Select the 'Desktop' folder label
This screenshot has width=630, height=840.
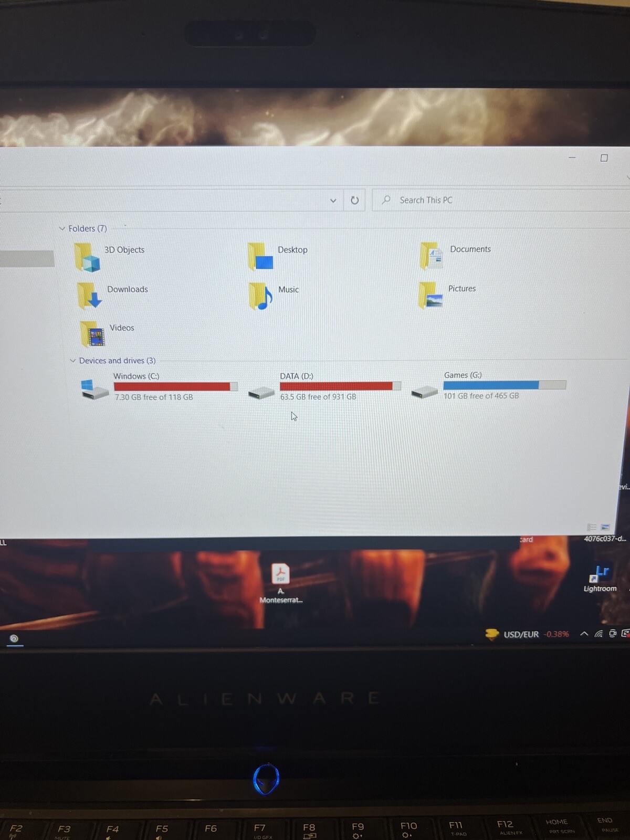[x=292, y=250]
